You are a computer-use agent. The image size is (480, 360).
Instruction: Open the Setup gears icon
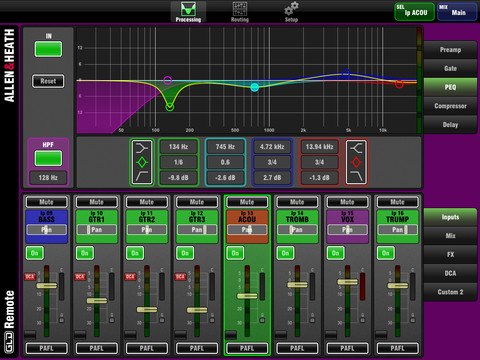click(x=291, y=8)
